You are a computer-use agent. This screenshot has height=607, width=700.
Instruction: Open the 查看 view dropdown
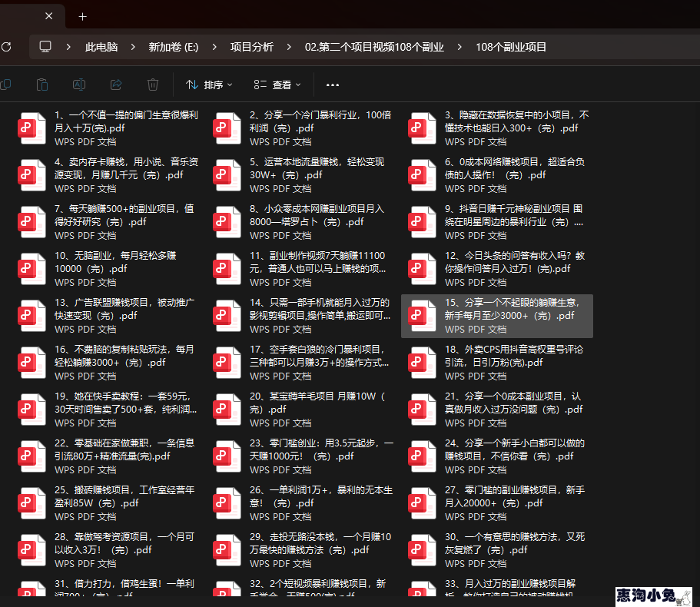click(x=277, y=85)
